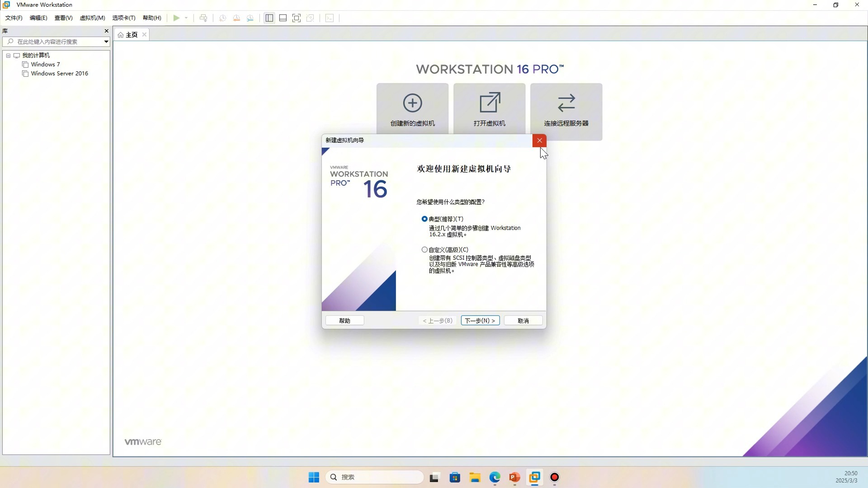The height and width of the screenshot is (488, 868).
Task: Collapse the 我的计算机 tree node
Action: pyautogui.click(x=8, y=56)
